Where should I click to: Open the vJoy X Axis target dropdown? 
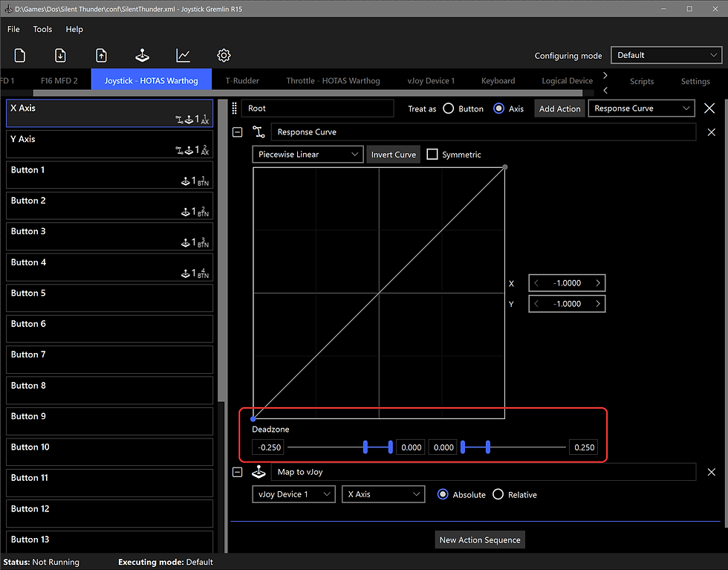click(383, 494)
